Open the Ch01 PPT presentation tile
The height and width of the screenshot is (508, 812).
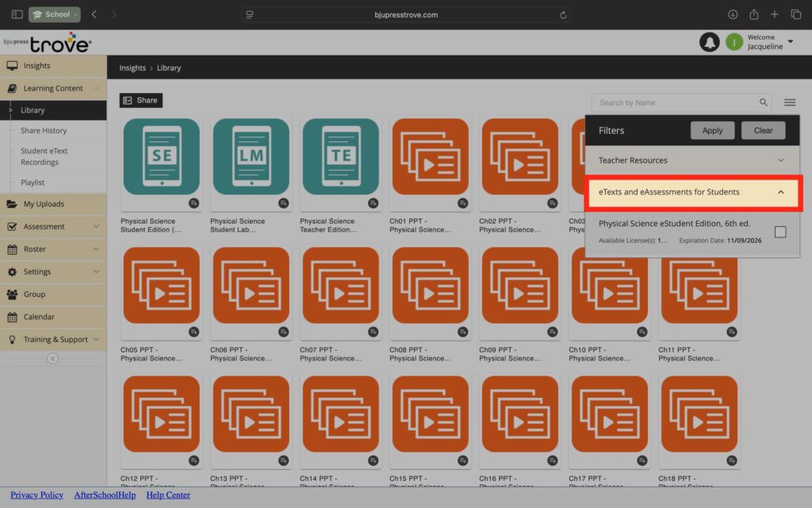(431, 156)
